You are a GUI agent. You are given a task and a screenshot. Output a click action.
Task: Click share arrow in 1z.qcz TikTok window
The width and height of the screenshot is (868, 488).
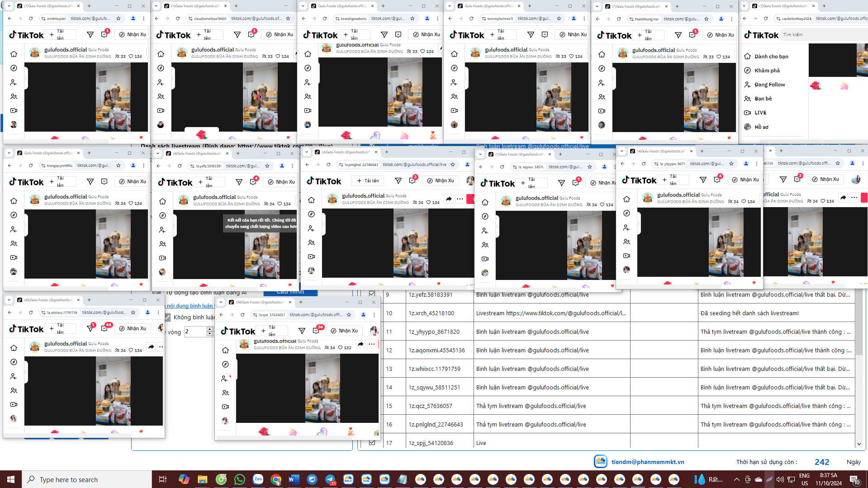pos(360,344)
